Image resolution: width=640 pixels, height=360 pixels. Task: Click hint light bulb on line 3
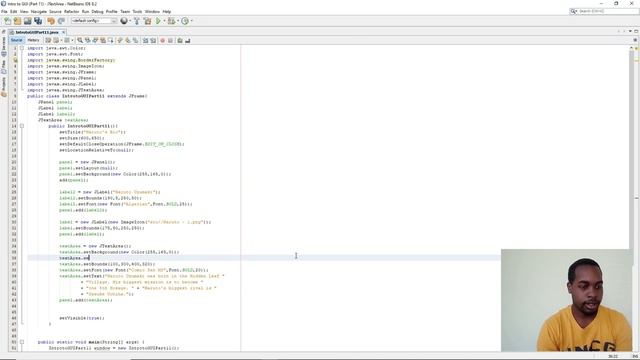(16, 60)
